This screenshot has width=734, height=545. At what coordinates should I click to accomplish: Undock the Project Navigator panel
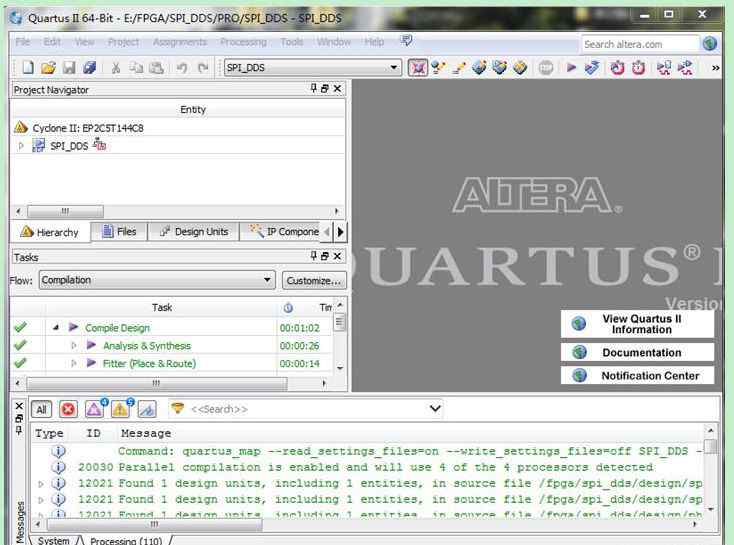(x=324, y=88)
